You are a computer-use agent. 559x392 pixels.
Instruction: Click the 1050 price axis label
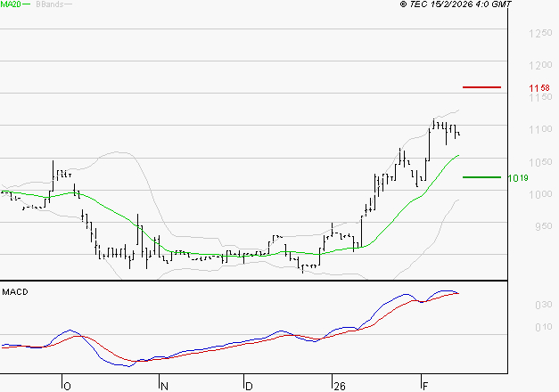coord(540,162)
